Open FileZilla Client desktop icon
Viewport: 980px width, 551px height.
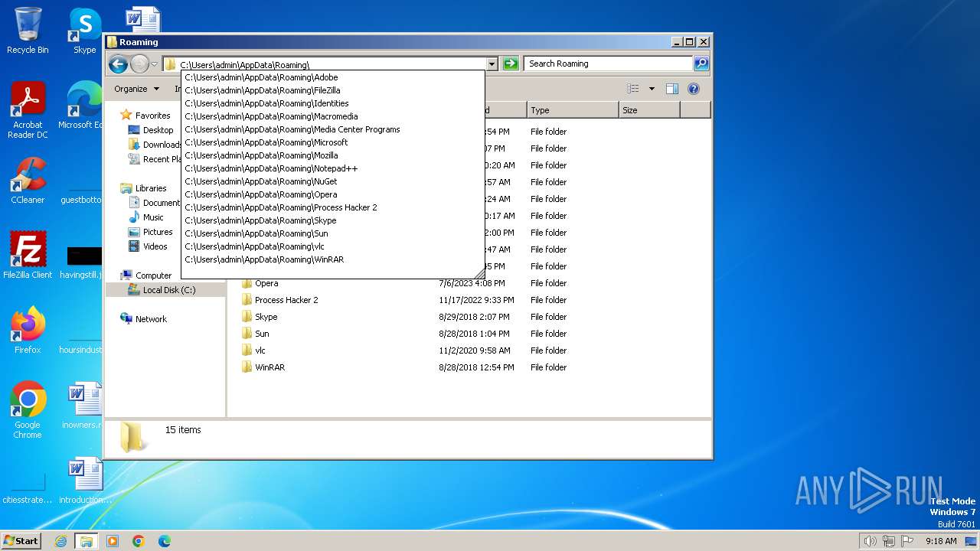[28, 256]
